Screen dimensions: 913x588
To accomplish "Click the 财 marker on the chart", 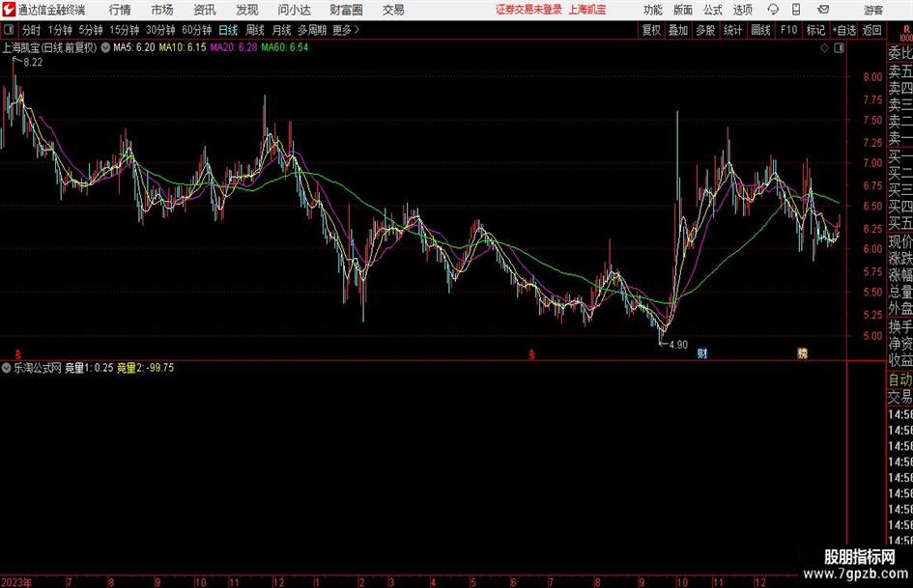I will (702, 353).
